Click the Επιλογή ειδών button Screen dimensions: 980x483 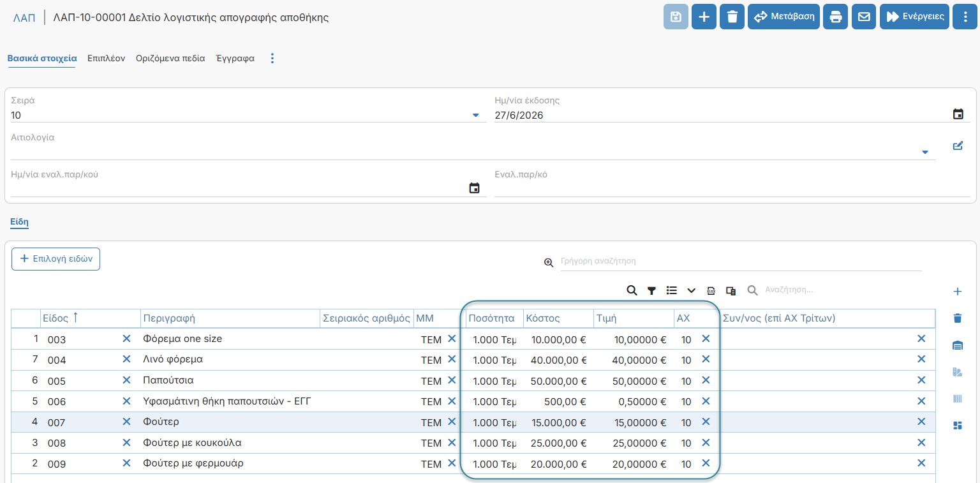point(56,259)
